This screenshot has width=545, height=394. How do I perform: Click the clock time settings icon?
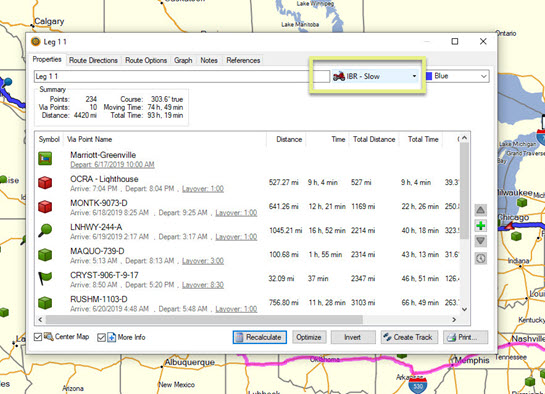(481, 258)
